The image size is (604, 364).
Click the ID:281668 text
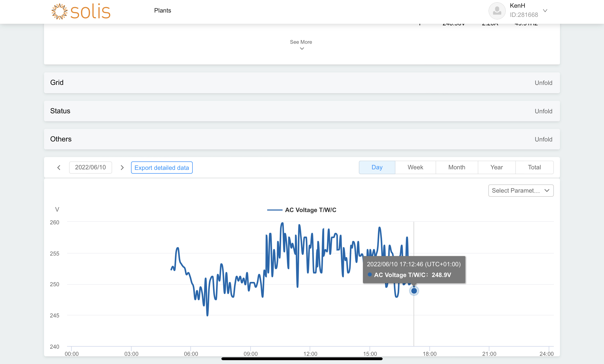coord(524,15)
